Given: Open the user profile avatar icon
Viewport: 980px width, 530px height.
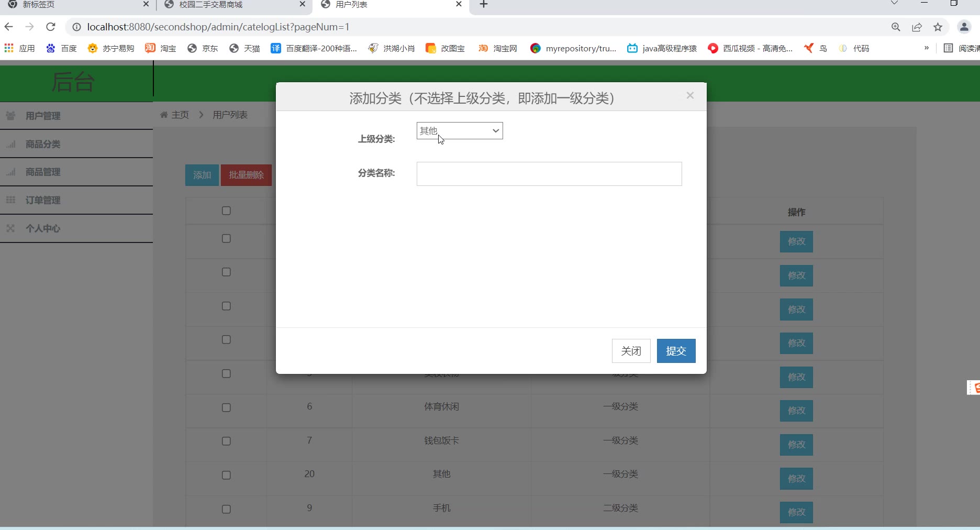Looking at the screenshot, I should tap(964, 27).
